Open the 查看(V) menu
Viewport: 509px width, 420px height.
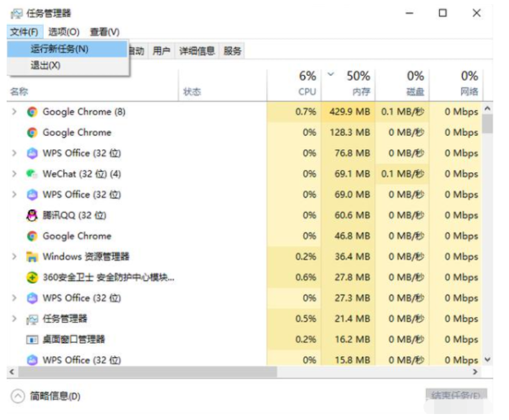coord(104,32)
